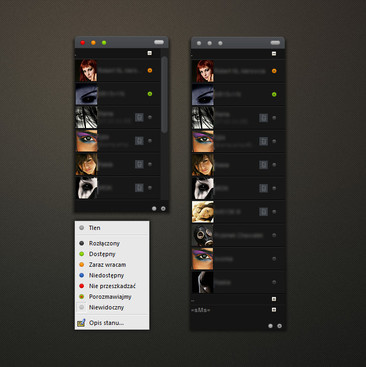Click the left window's vertical scrollbar
The height and width of the screenshot is (367, 366).
[164, 95]
